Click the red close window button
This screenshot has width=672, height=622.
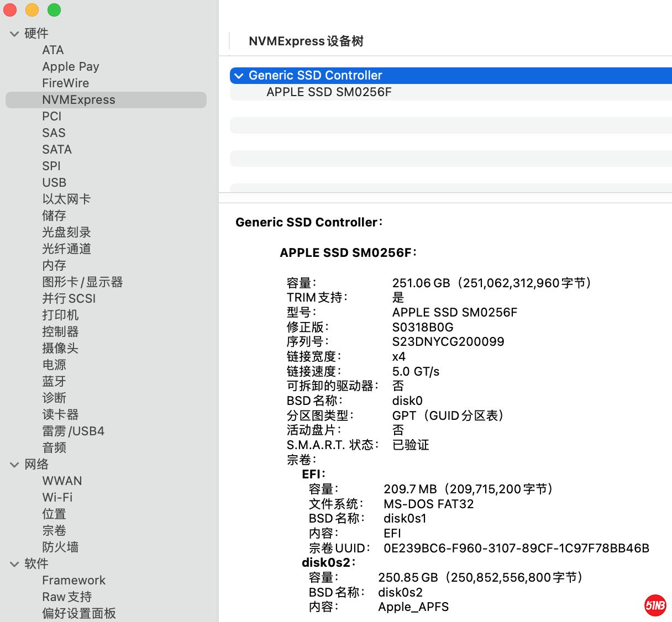[10, 10]
